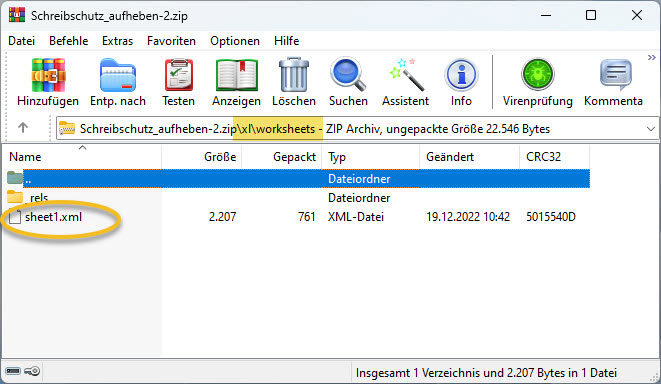The image size is (661, 384).
Task: Select the parent folder '..' row
Action: pos(297,179)
